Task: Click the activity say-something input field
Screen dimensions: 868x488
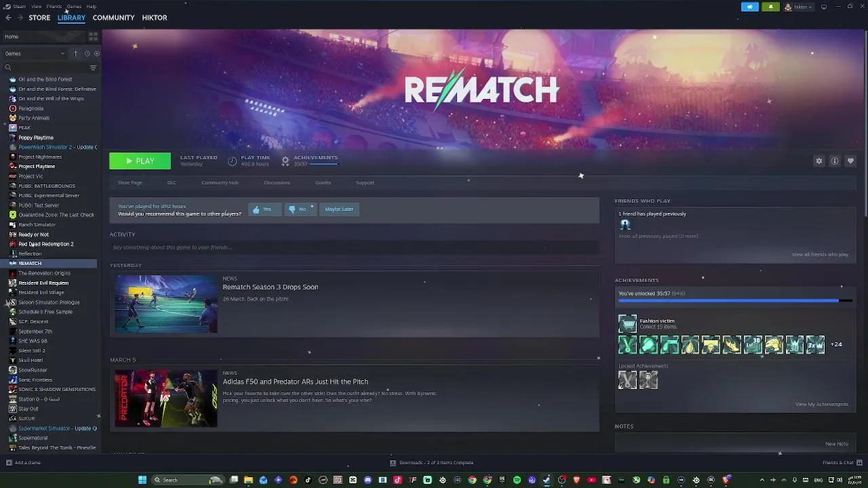Action: (x=354, y=247)
